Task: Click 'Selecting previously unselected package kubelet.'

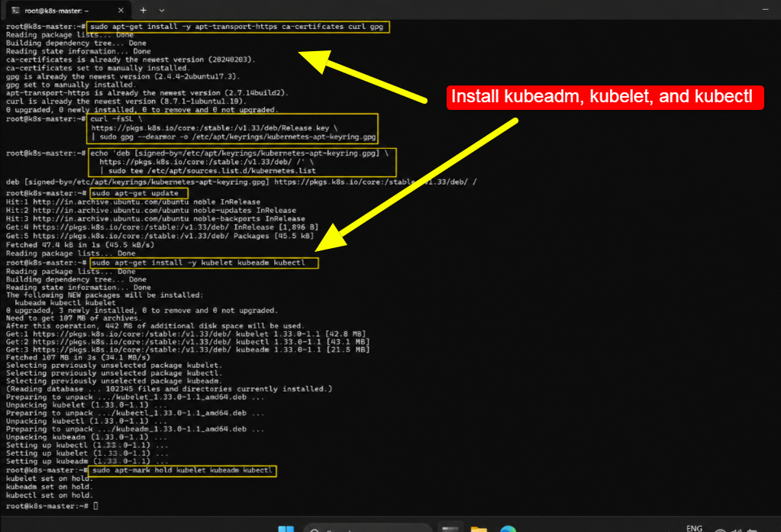Action: (114, 365)
